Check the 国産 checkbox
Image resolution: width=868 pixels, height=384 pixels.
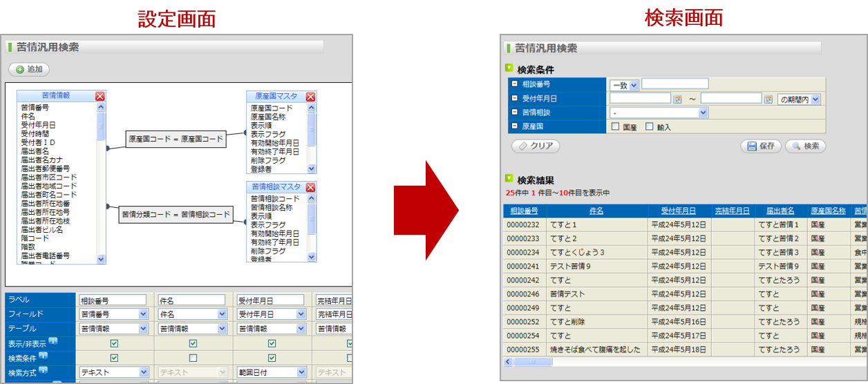coord(615,126)
